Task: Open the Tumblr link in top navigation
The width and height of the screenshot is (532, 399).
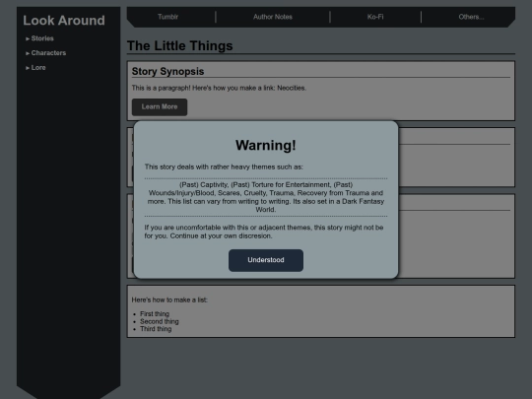Action: (167, 17)
